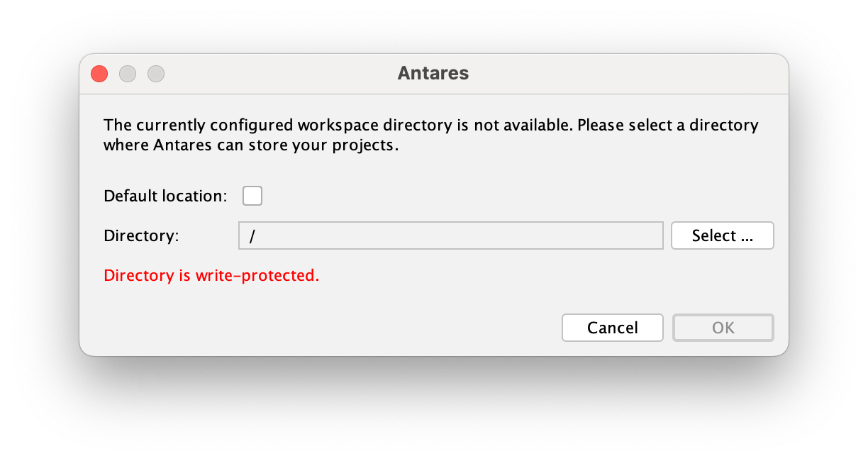Click the first line of the workspace message
The height and width of the screenshot is (461, 868).
coord(430,126)
